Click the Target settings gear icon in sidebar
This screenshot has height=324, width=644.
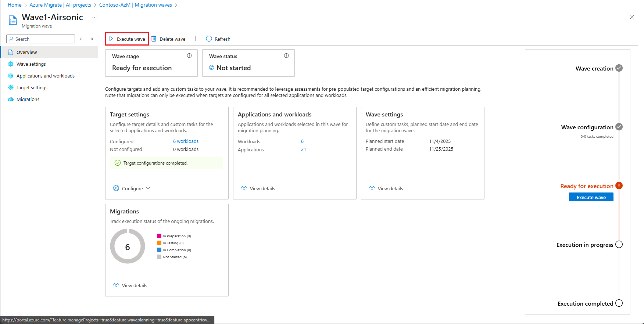click(11, 87)
